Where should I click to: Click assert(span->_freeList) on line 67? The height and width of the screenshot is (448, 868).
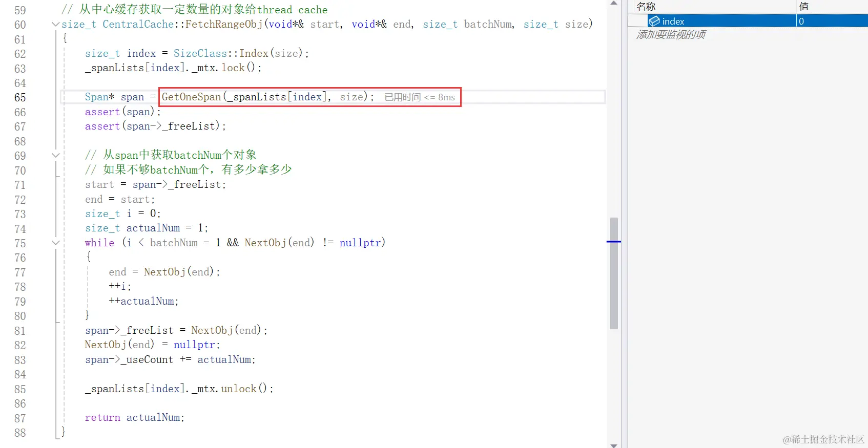pos(155,126)
